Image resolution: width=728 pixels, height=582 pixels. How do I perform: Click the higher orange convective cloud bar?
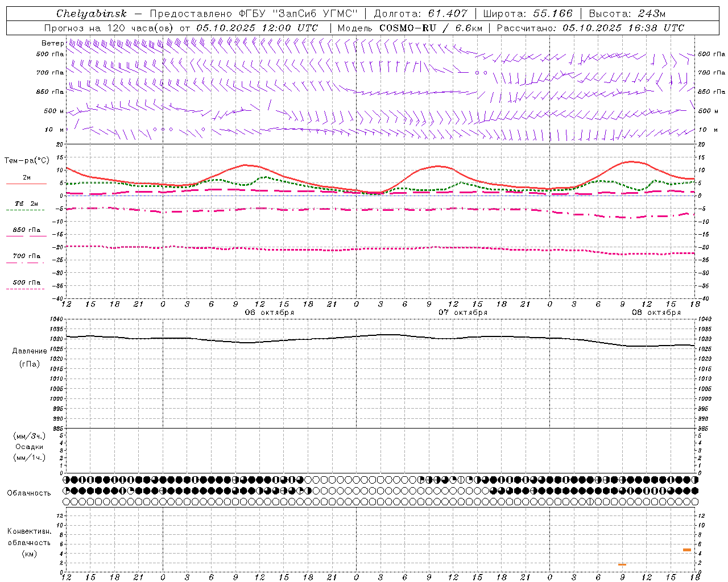click(687, 550)
